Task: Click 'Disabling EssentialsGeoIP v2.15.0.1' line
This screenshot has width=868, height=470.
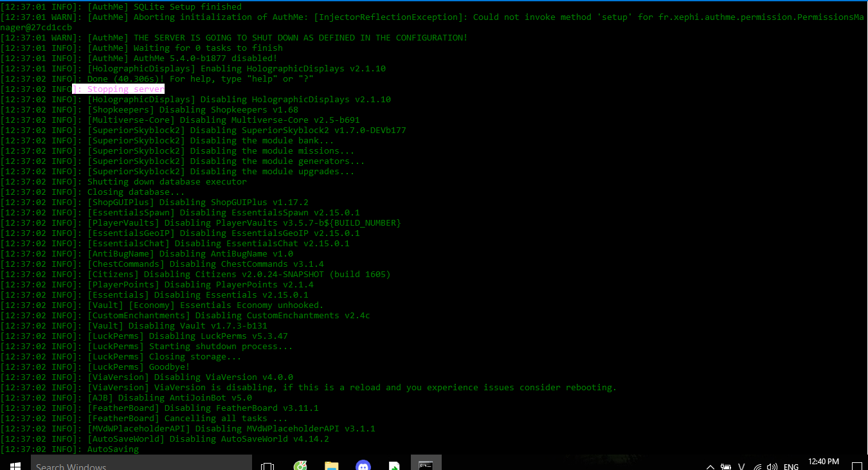Action: (179, 233)
